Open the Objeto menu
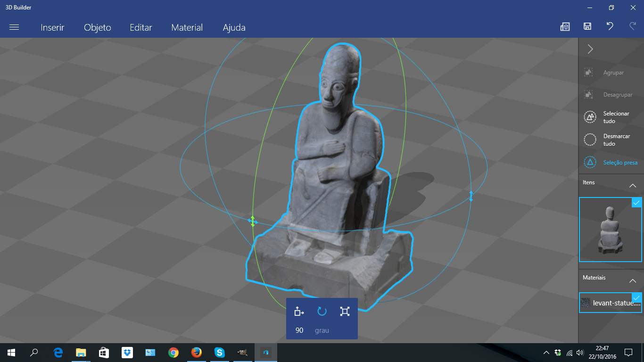Image resolution: width=644 pixels, height=362 pixels. [98, 27]
